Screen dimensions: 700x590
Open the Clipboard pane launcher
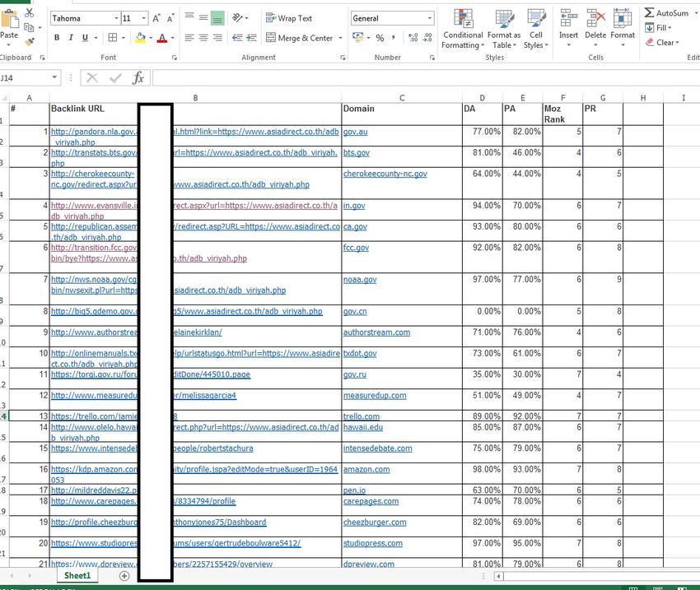coord(42,58)
